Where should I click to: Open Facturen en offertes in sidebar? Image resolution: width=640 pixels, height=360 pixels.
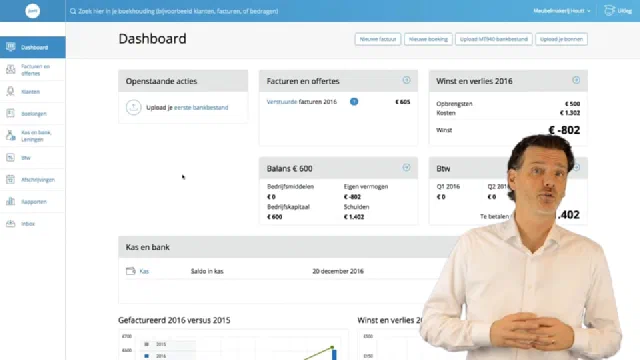tap(33, 70)
